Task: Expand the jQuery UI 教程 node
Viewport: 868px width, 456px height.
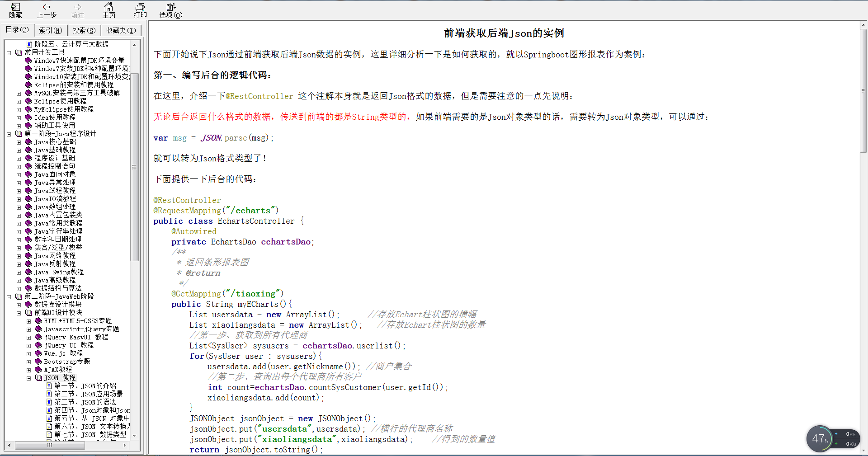Action: point(28,345)
